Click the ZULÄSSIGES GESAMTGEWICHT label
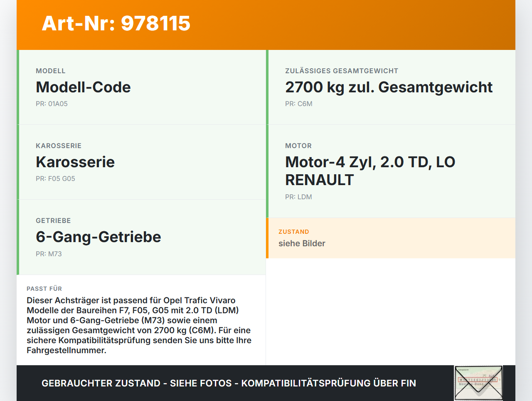The height and width of the screenshot is (401, 532). (341, 71)
